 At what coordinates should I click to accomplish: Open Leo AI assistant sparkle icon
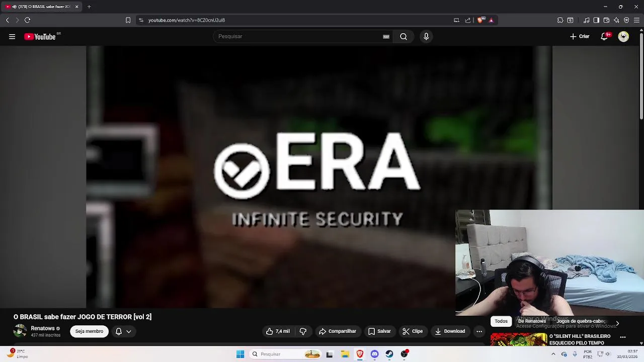pyautogui.click(x=616, y=20)
